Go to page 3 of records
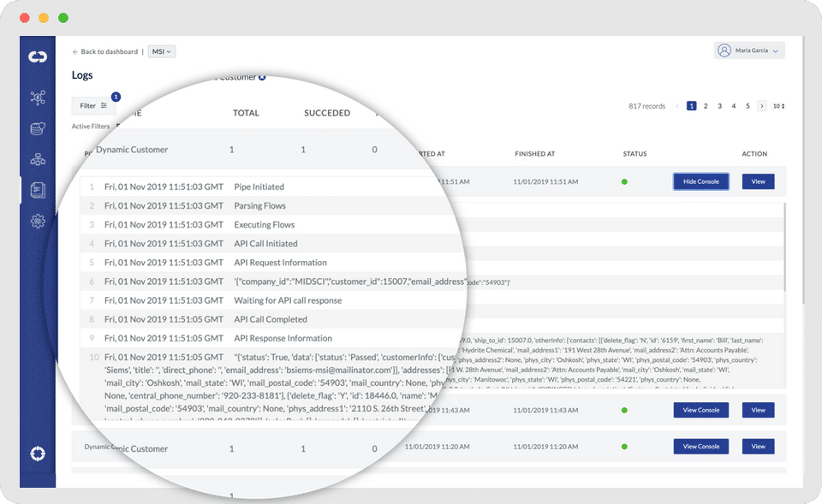Screen dimensions: 822x504 tap(720, 106)
